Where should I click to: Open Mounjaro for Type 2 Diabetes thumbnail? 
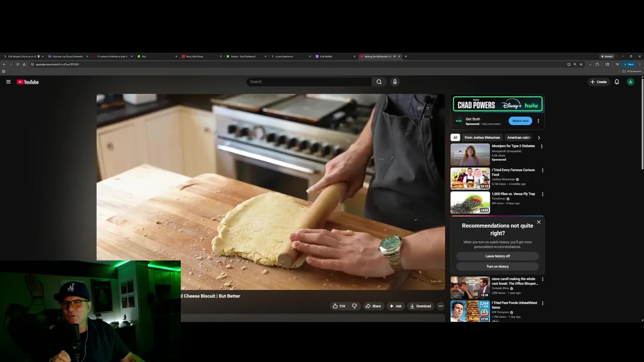[470, 154]
